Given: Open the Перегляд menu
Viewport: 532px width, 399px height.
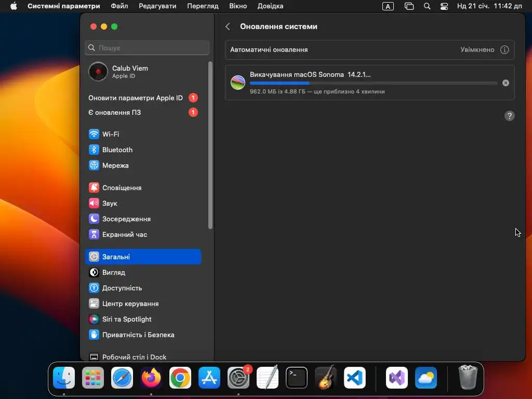Looking at the screenshot, I should 203,6.
